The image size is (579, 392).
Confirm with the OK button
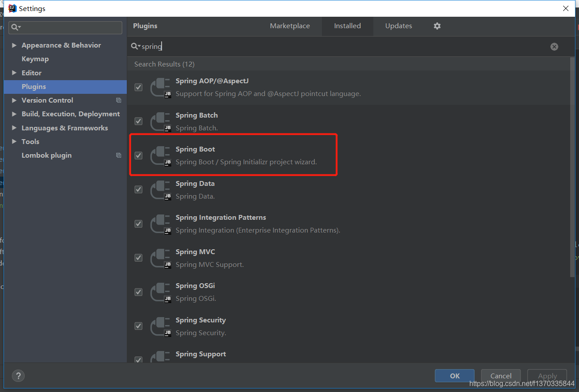(455, 376)
